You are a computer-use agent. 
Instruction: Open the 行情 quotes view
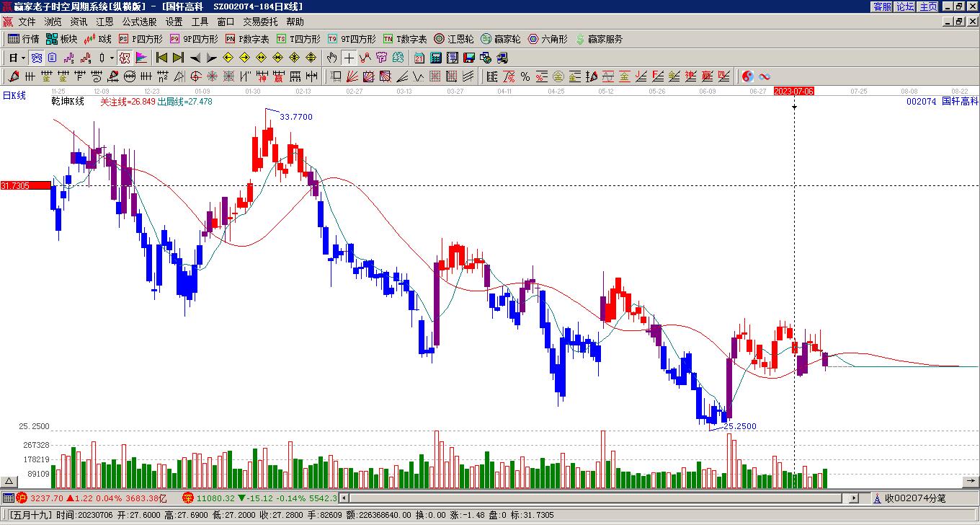point(23,39)
